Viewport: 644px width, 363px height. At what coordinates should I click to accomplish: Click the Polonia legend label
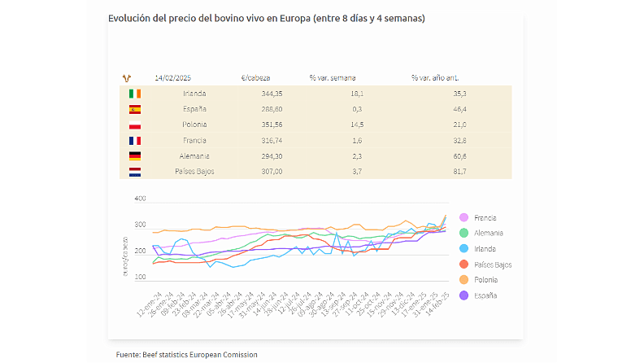pyautogui.click(x=487, y=280)
